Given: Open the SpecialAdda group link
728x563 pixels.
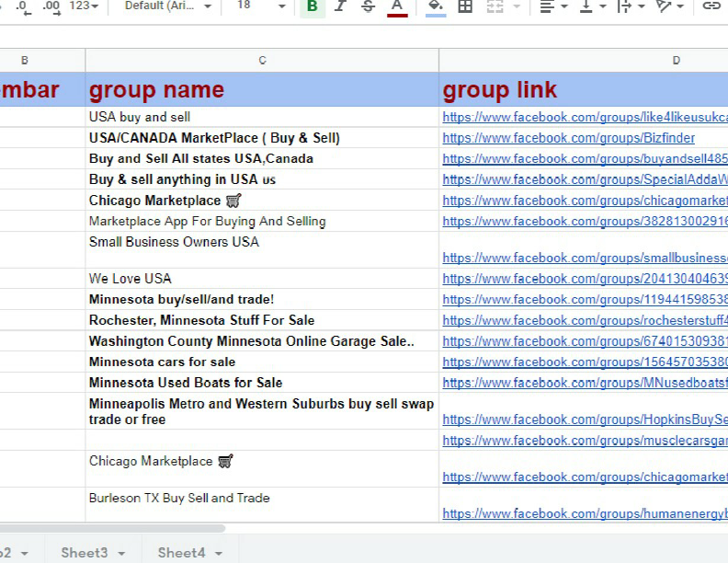Looking at the screenshot, I should (x=585, y=179).
